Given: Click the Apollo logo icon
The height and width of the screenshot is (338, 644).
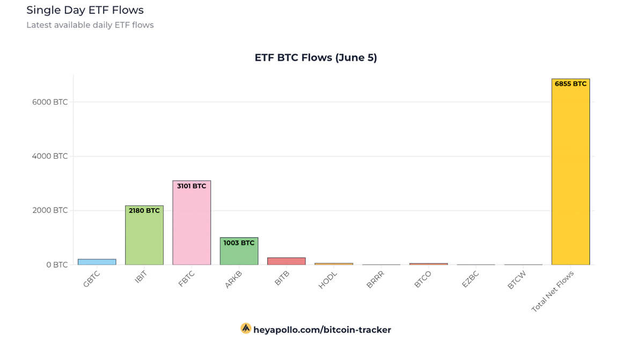Looking at the screenshot, I should pos(246,328).
